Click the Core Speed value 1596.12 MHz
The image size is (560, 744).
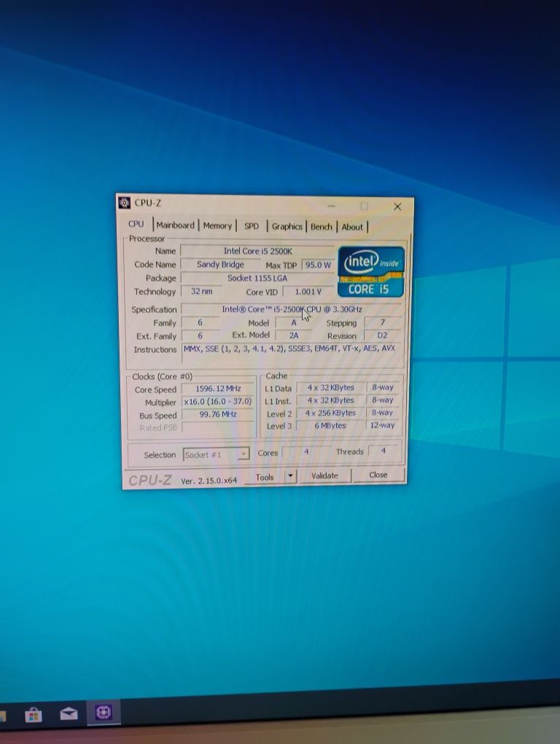click(x=218, y=389)
